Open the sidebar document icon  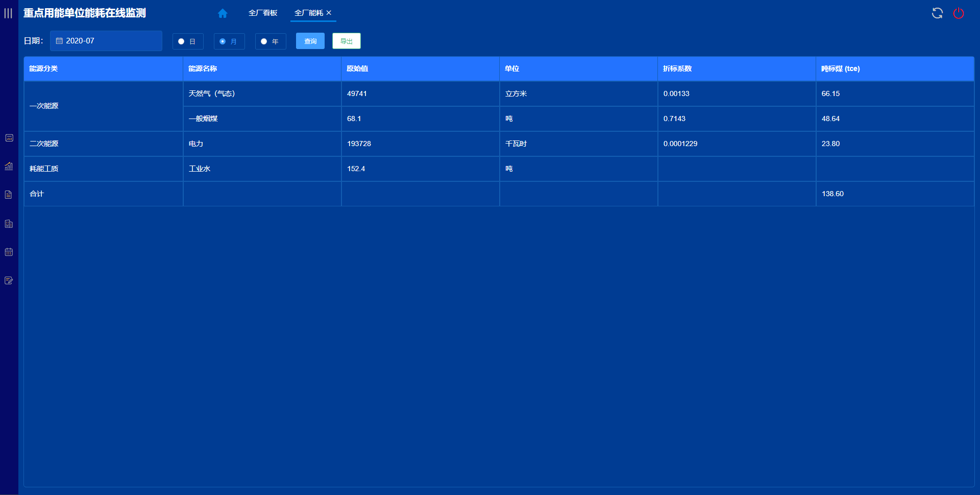pos(9,195)
